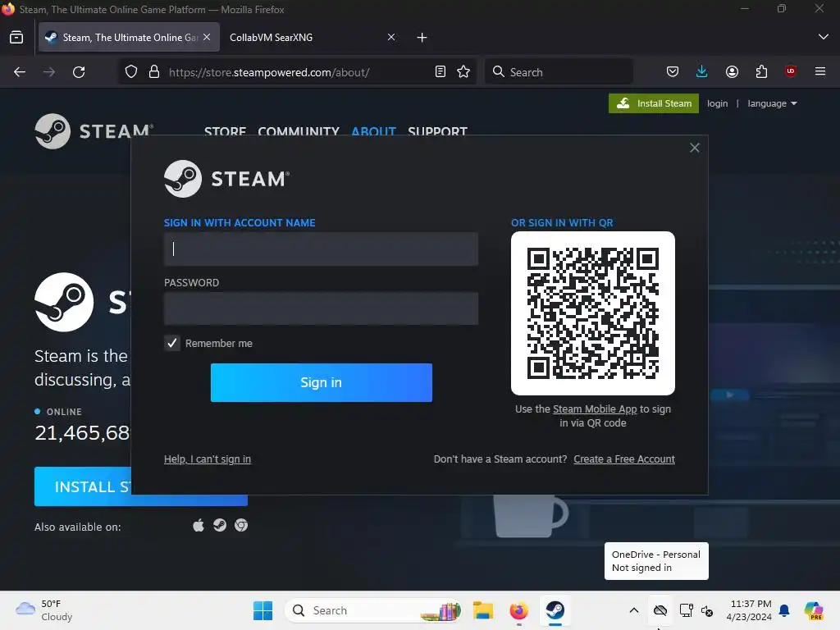
Task: Open COMMUNITY in Steam navigation
Action: pos(299,131)
